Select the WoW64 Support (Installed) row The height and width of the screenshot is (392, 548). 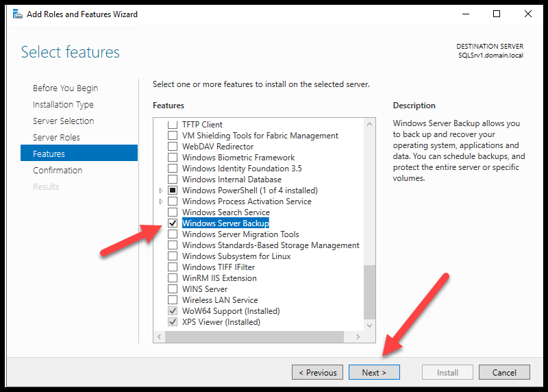click(231, 311)
